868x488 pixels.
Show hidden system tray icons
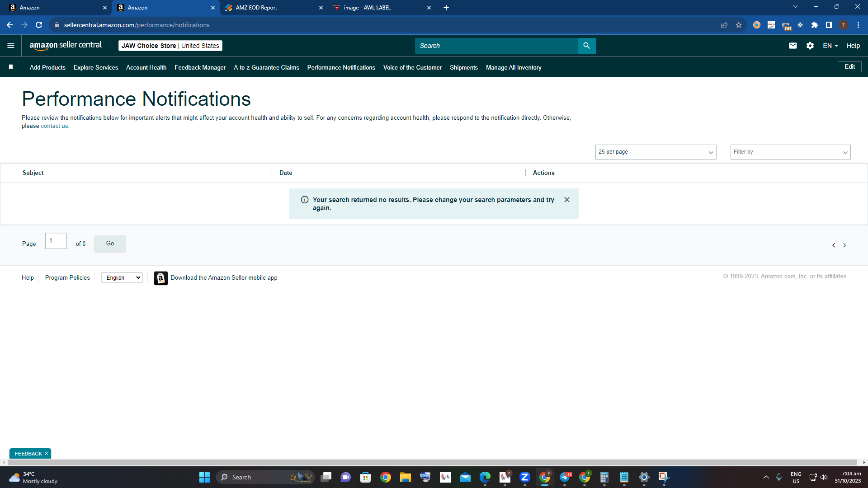[x=766, y=477]
